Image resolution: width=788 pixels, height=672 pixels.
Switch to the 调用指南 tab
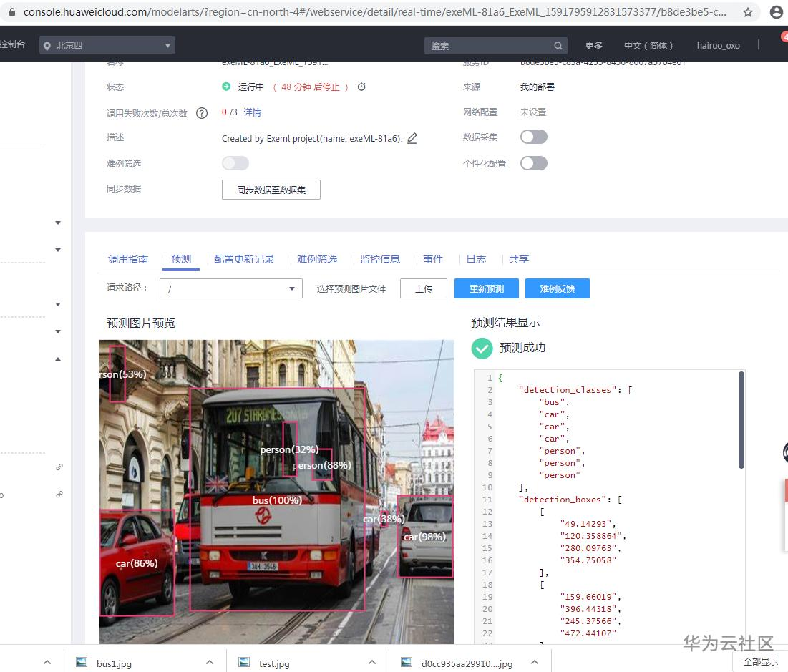(x=128, y=259)
